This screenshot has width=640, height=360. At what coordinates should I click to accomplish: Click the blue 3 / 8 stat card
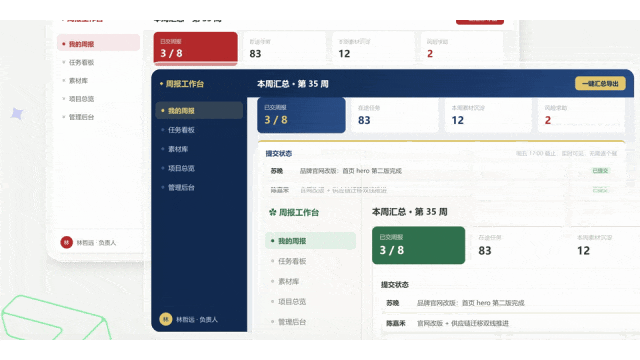click(301, 115)
